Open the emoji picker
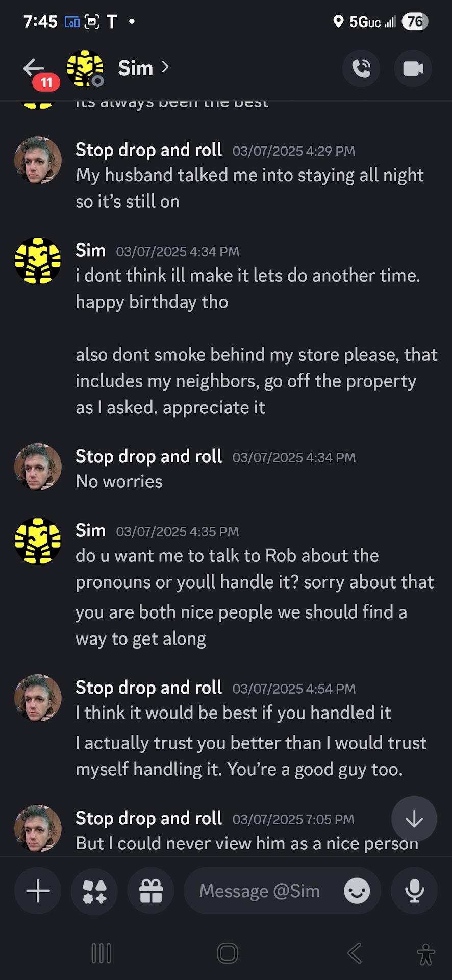 click(x=357, y=891)
